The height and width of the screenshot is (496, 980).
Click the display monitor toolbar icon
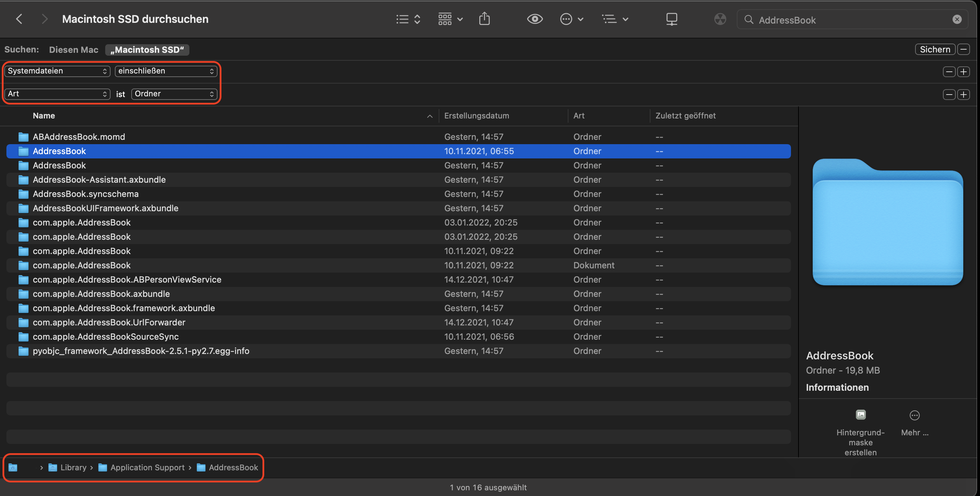[672, 19]
